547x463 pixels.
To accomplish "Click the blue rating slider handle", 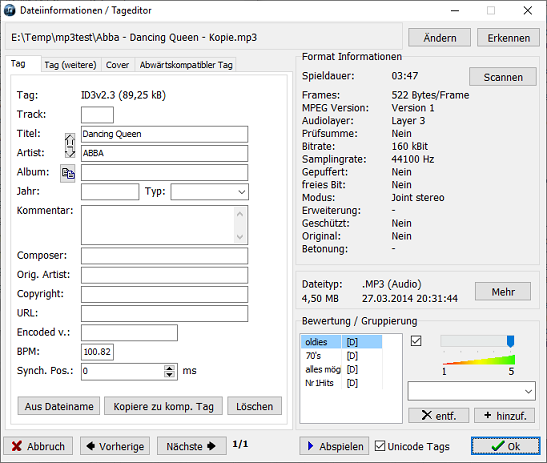I will [510, 341].
